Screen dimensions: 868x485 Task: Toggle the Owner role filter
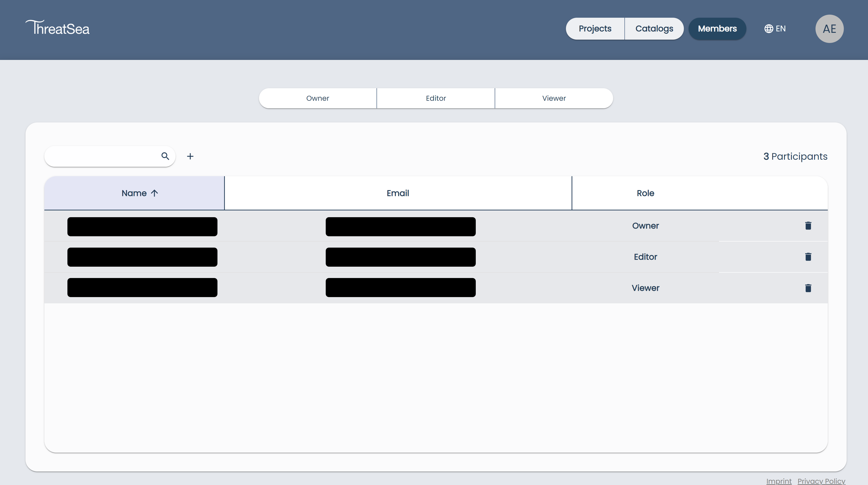317,98
